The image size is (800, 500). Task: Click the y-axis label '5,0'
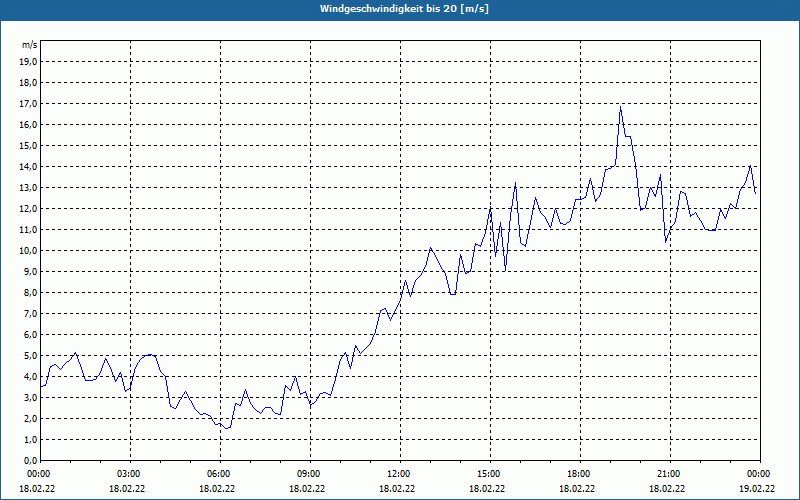pos(30,356)
